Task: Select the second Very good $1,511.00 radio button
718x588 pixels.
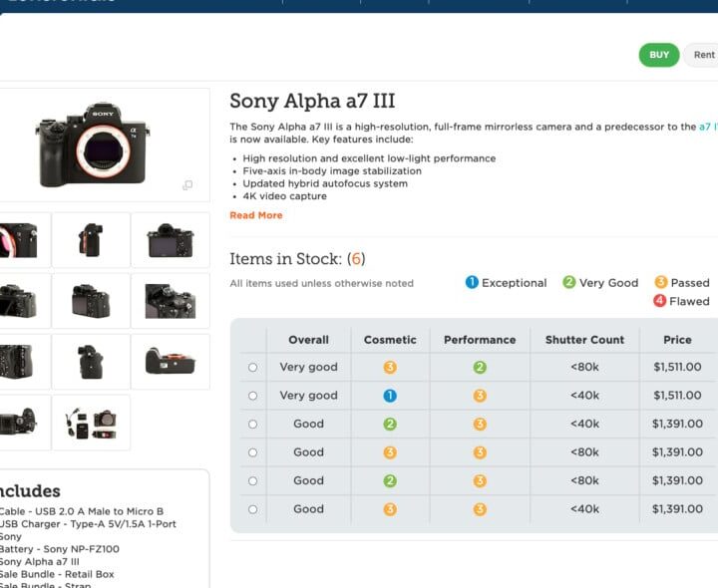Action: pos(252,396)
